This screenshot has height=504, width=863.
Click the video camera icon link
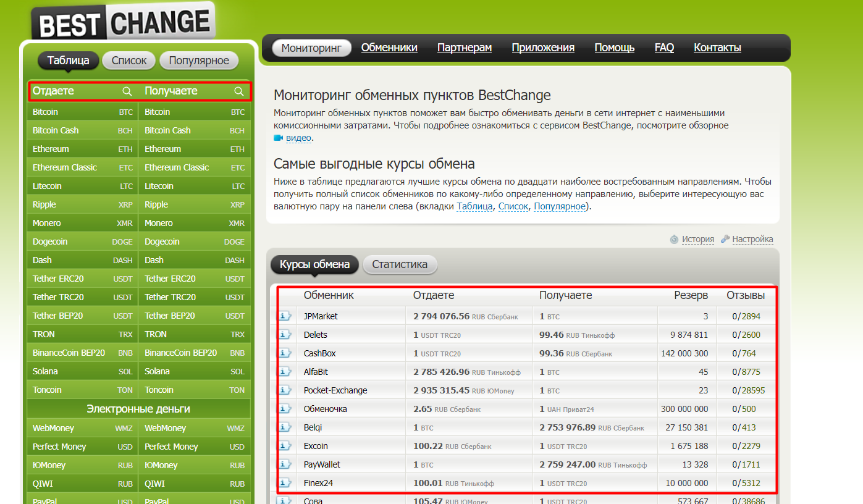coord(279,138)
